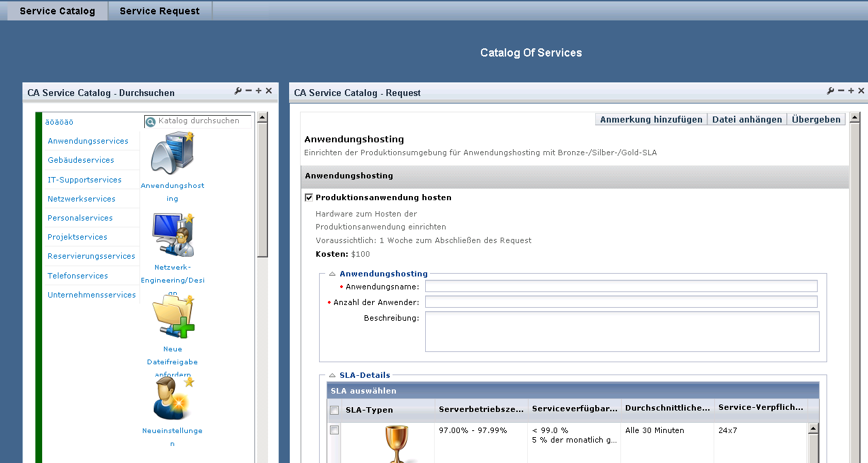Click Anmerkung hinzufügen button
868x463 pixels.
click(x=651, y=119)
